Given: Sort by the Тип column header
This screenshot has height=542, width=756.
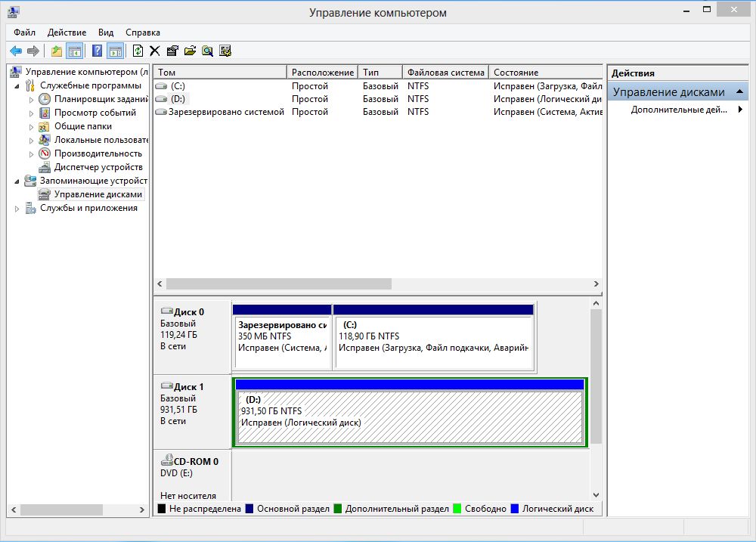Looking at the screenshot, I should click(380, 72).
